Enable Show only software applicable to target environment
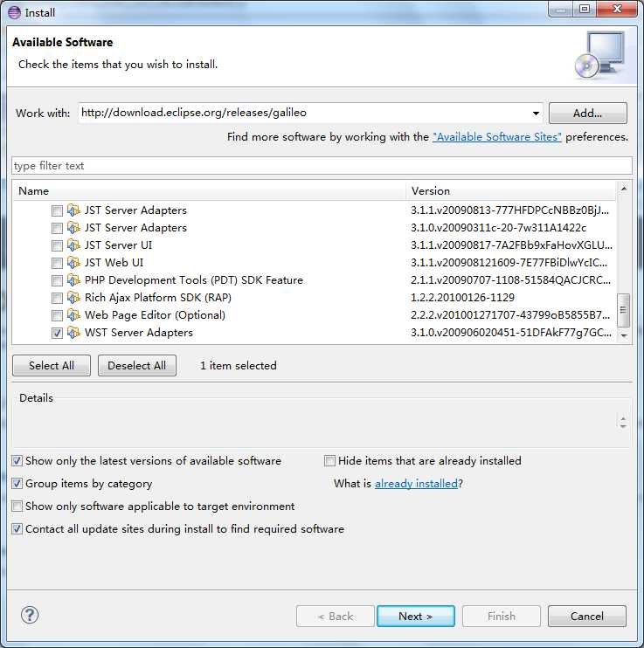 click(17, 507)
